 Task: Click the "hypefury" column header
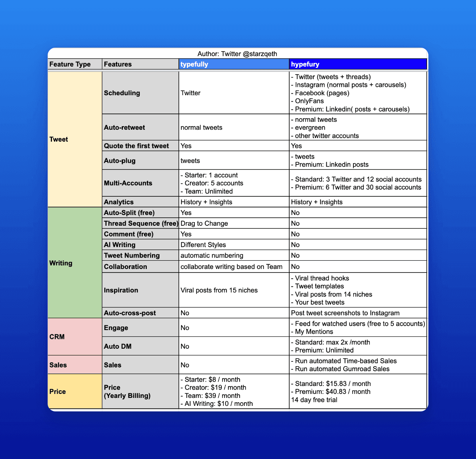358,64
